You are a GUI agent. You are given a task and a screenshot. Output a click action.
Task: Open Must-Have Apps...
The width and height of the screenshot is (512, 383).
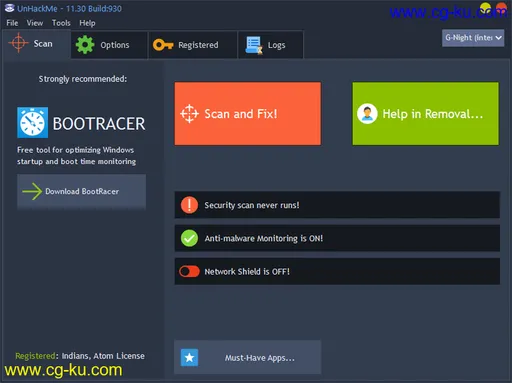(x=248, y=357)
